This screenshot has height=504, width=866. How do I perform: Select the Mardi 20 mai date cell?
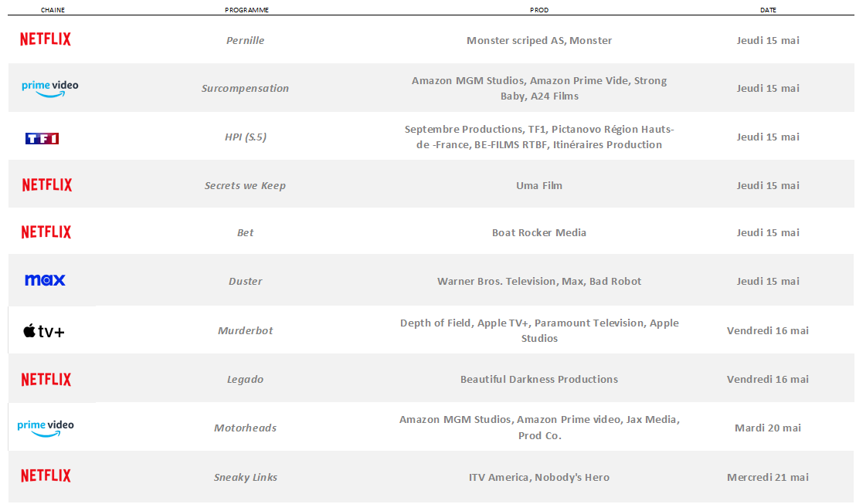tap(768, 428)
